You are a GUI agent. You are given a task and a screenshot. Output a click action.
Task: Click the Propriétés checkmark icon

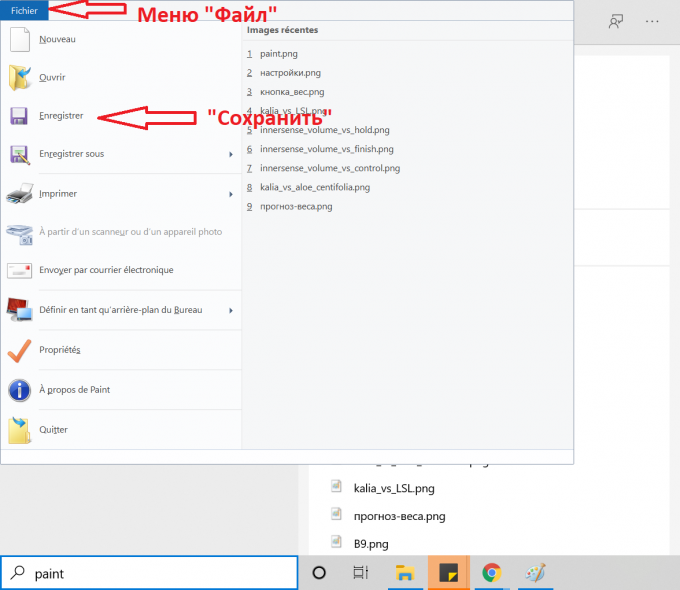[x=20, y=350]
